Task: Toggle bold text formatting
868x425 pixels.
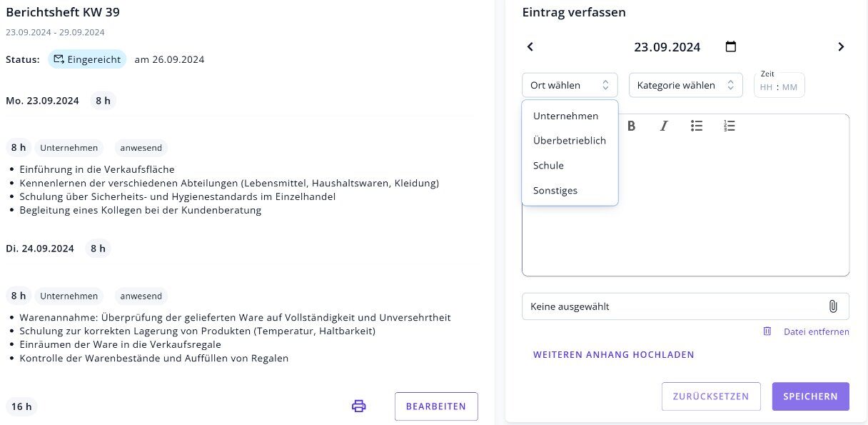Action: pos(631,126)
